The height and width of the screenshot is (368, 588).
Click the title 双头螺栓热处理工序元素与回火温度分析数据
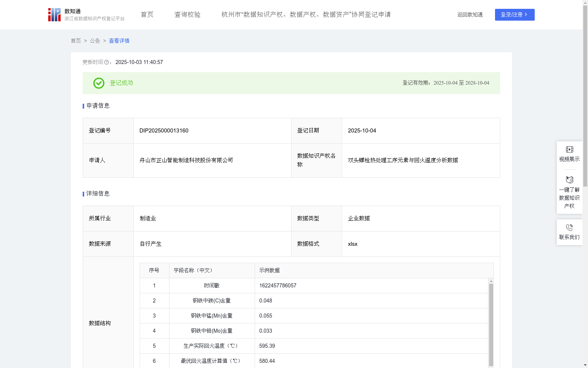pos(403,160)
